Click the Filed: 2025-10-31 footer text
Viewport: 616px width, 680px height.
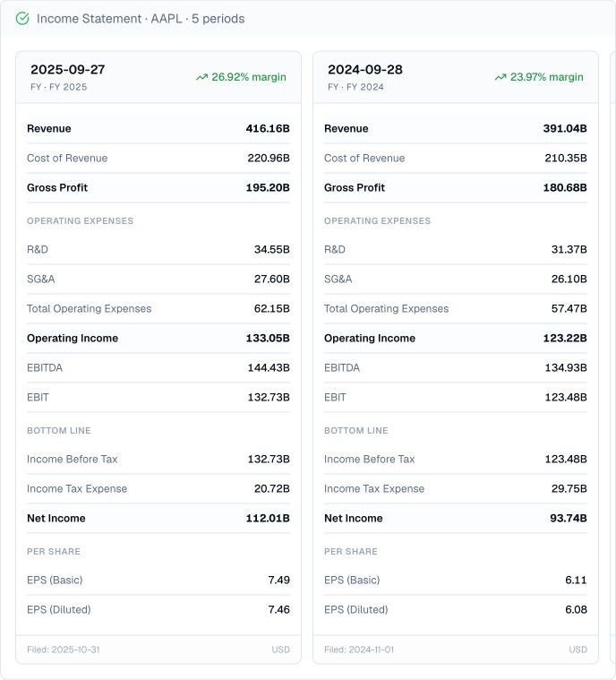tap(64, 650)
